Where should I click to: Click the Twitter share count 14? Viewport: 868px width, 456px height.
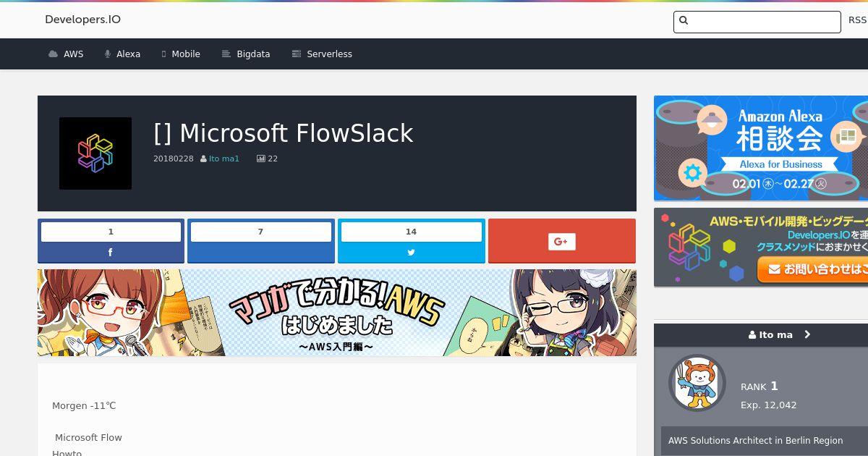(411, 232)
